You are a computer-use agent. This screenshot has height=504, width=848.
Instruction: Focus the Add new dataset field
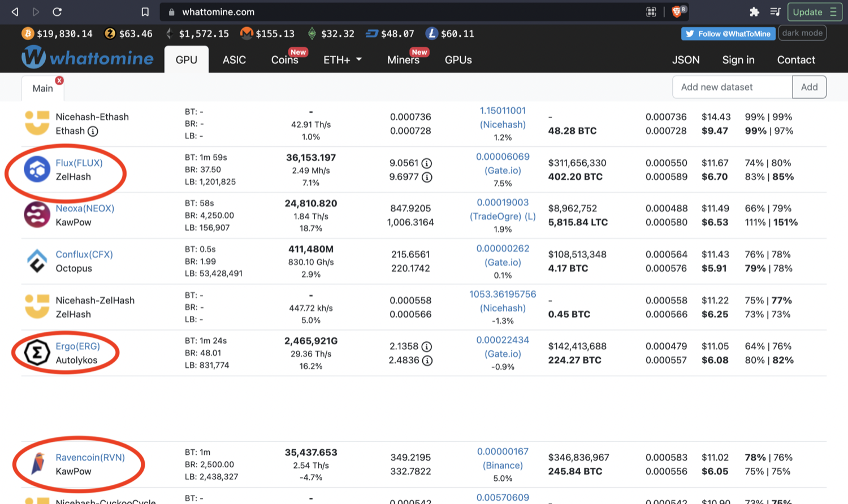point(732,87)
